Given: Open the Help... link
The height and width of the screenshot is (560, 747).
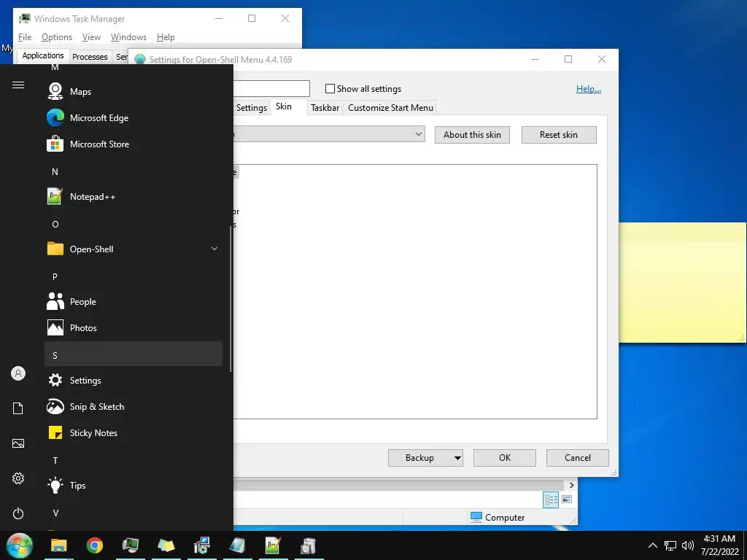Looking at the screenshot, I should tap(589, 88).
